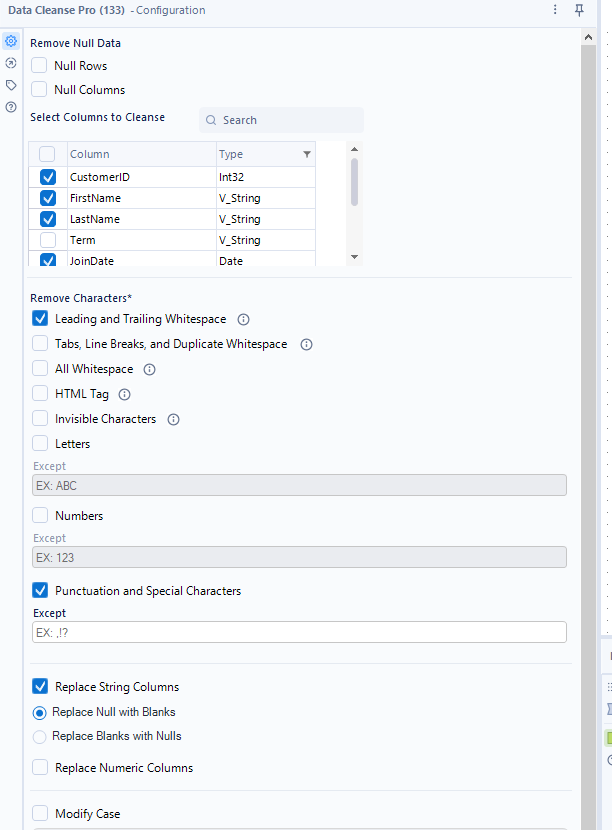Click V_String type for the LastName row

coord(266,219)
